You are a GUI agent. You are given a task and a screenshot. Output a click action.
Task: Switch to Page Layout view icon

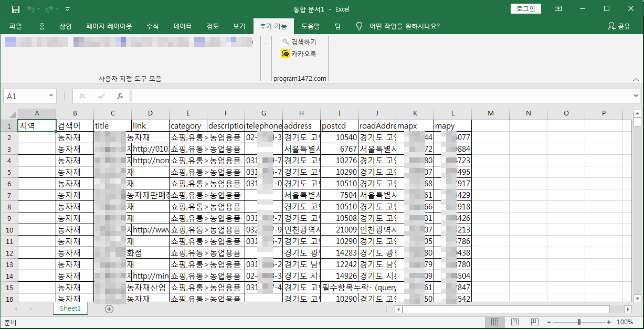[515, 322]
